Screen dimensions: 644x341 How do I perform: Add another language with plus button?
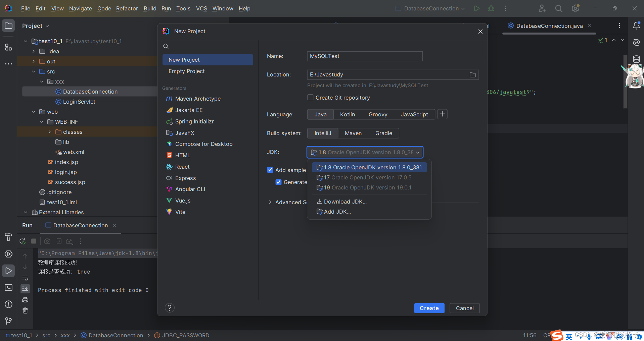tap(442, 114)
